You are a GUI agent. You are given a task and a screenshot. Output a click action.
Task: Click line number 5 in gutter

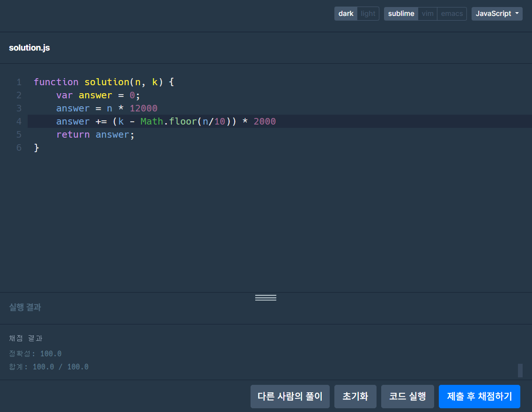[x=19, y=135]
